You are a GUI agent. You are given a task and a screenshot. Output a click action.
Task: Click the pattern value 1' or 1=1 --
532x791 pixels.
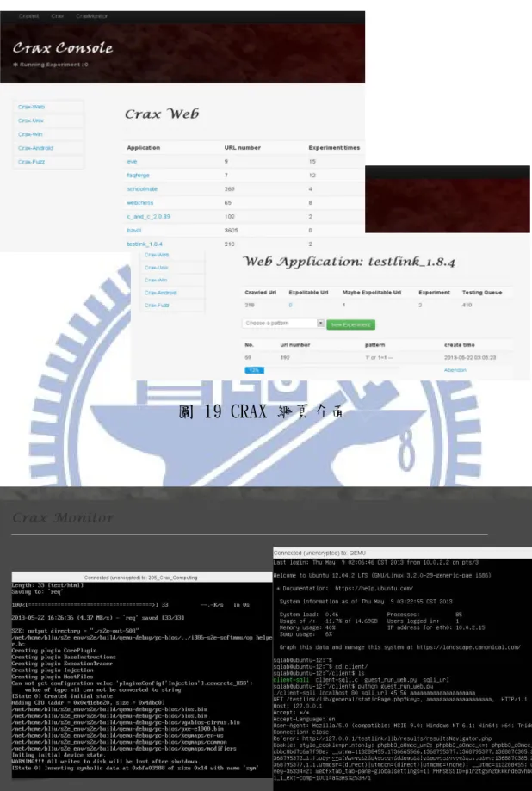tap(379, 358)
